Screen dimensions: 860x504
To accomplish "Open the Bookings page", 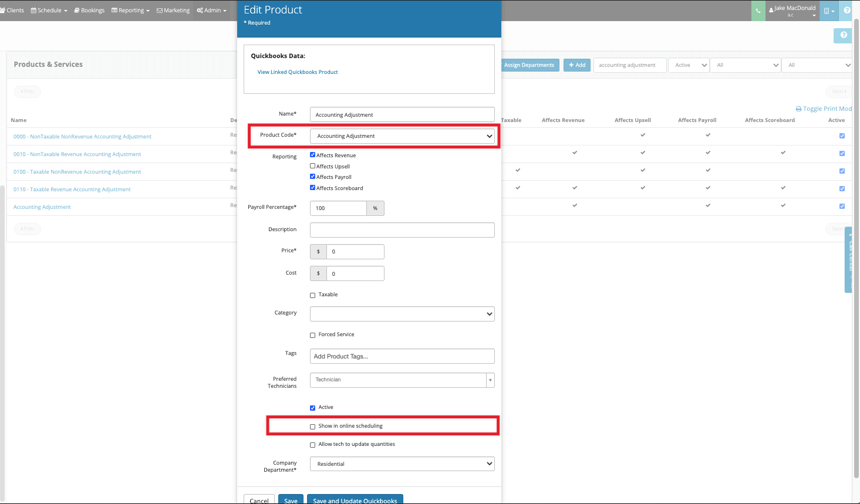I will point(89,11).
